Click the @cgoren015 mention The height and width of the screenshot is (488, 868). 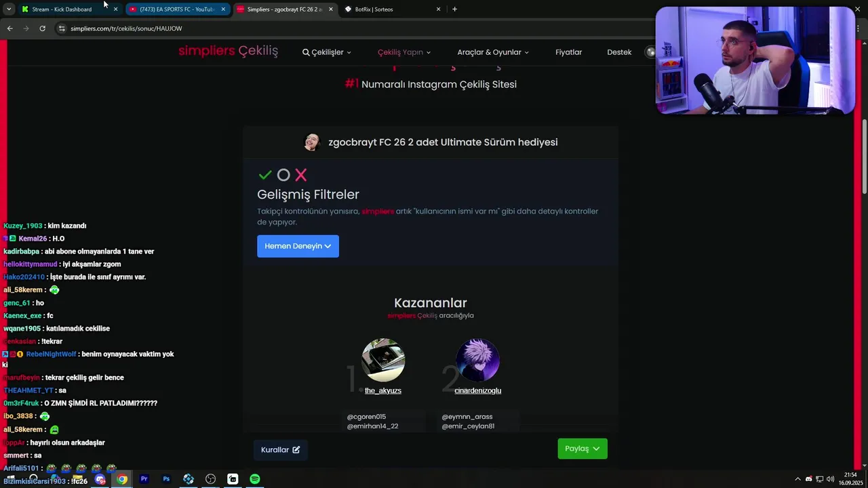(366, 417)
